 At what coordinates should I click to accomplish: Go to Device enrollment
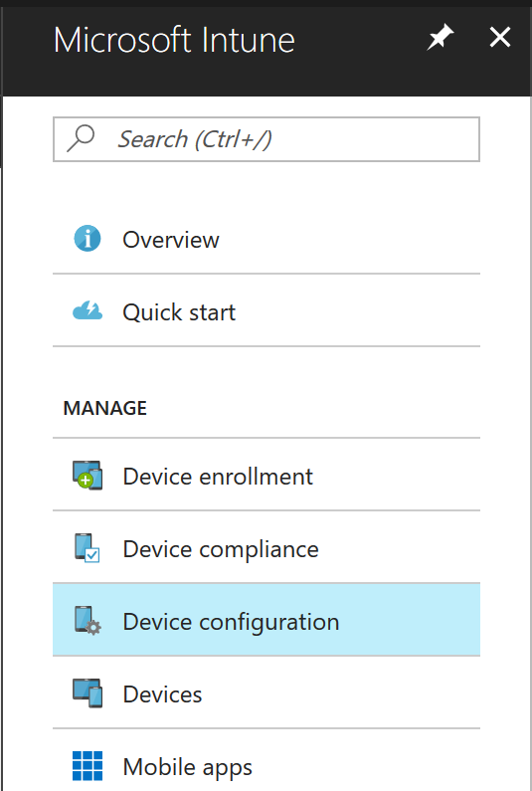point(266,475)
